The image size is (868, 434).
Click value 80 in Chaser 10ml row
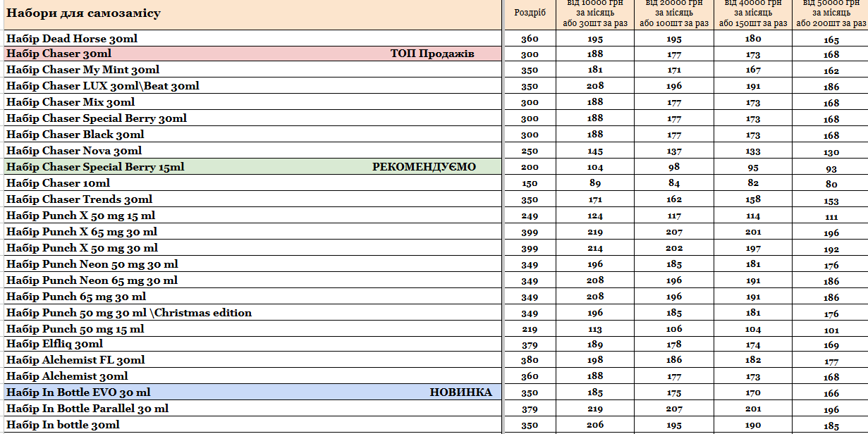tap(831, 185)
